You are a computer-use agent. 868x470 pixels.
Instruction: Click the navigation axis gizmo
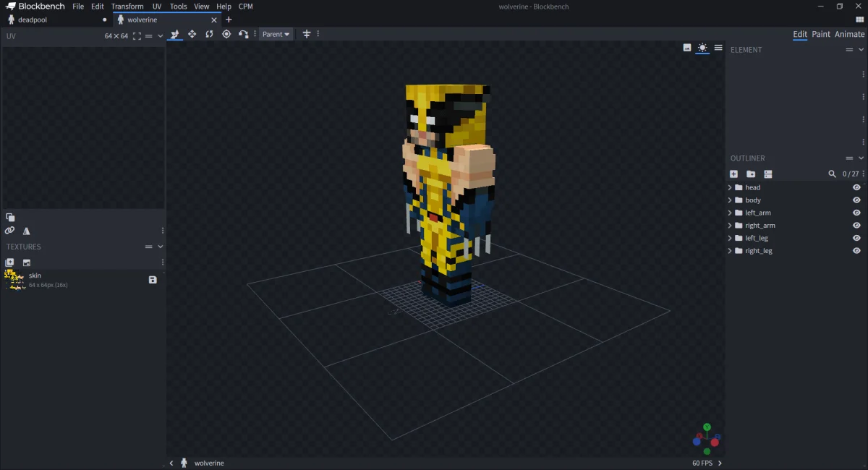coord(706,437)
